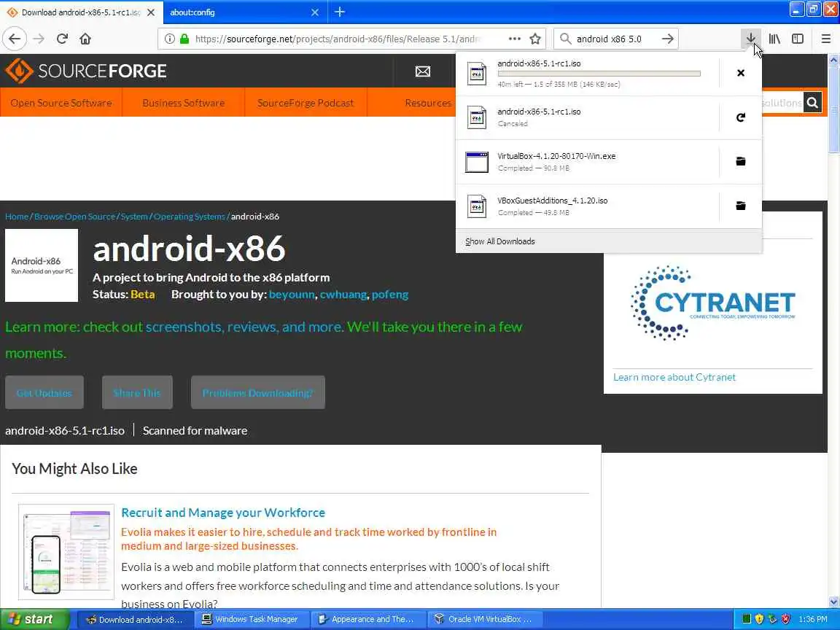The image size is (840, 630).
Task: Retry the canceled android-x86-5.1-rc1.iso download
Action: click(740, 117)
